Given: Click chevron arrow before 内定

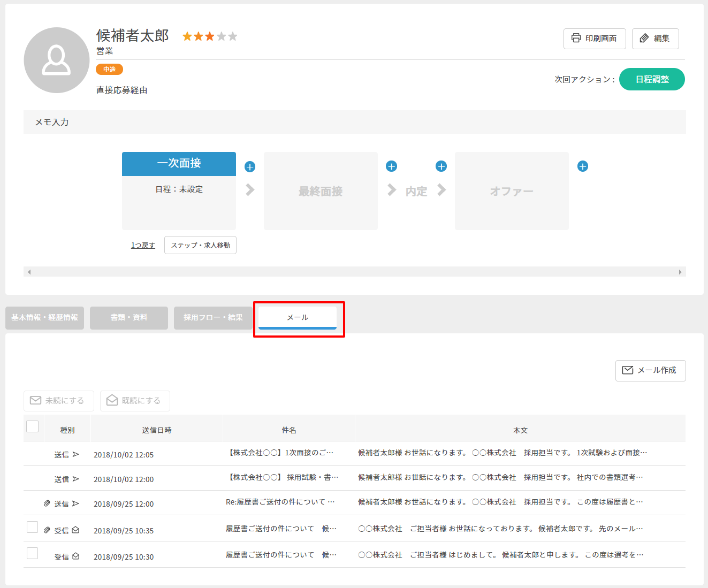Looking at the screenshot, I should 392,190.
